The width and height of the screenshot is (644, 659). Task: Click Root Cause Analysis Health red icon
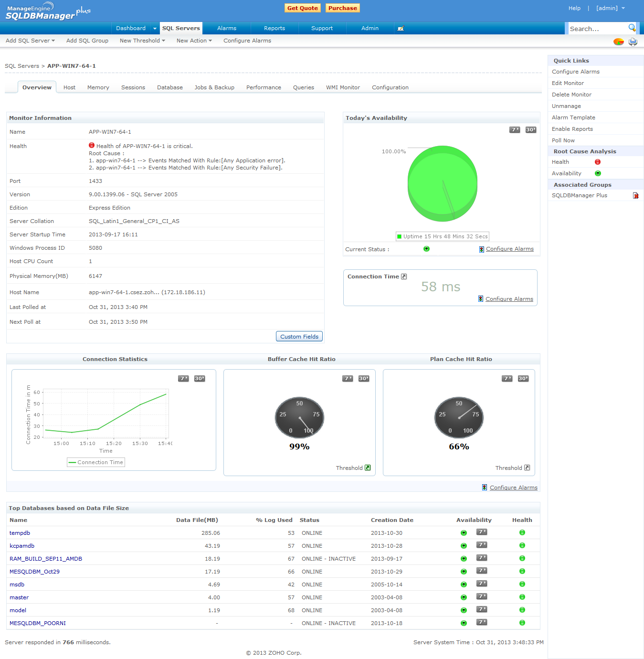(x=598, y=162)
